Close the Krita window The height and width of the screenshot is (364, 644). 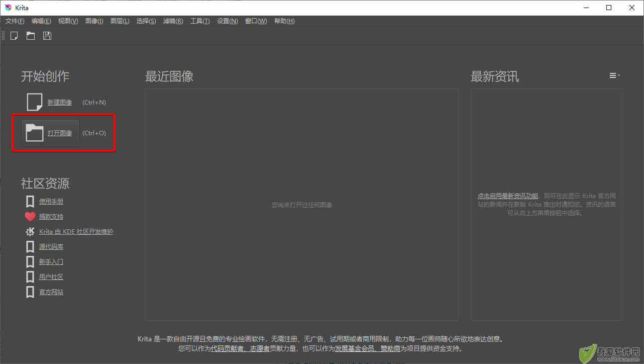pyautogui.click(x=632, y=8)
